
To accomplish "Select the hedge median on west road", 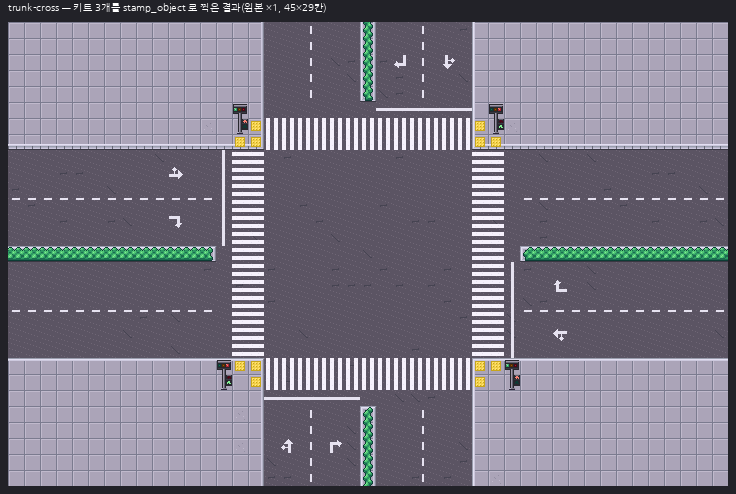I will coord(112,254).
